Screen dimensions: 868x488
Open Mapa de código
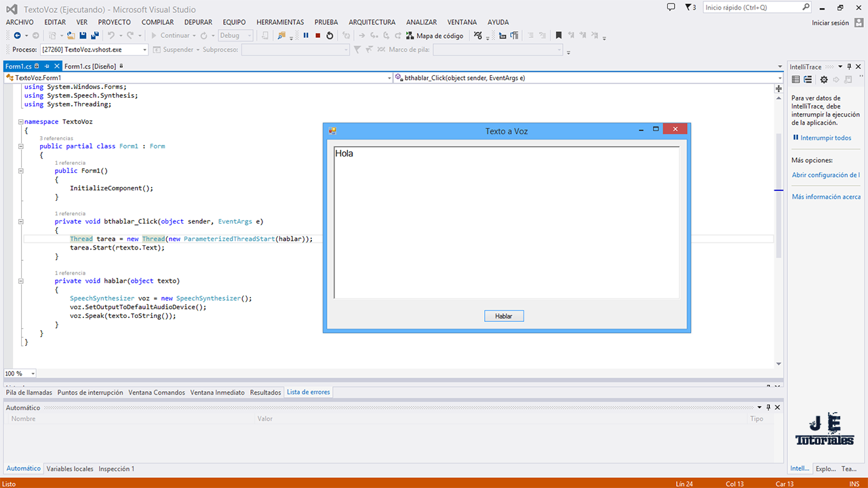(x=435, y=35)
